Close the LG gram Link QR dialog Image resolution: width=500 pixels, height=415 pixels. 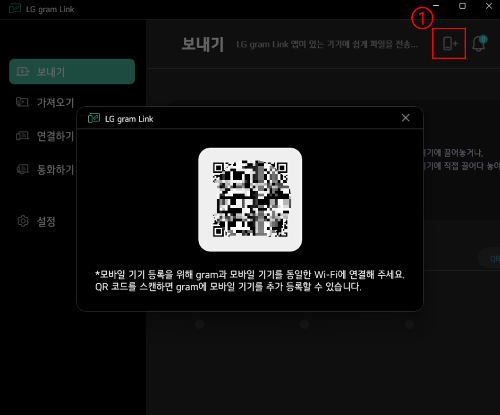pos(406,118)
